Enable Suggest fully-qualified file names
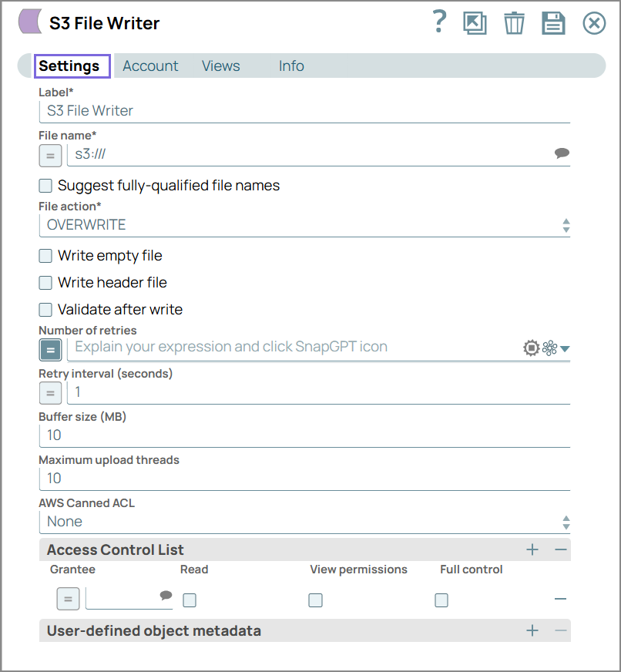This screenshot has width=621, height=672. pyautogui.click(x=45, y=185)
